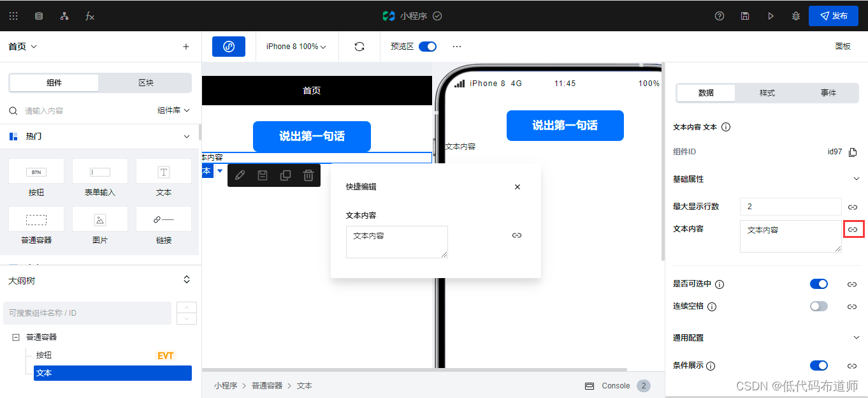Select the 按钮 component icon
Viewport: 868px width, 398px height.
point(36,171)
